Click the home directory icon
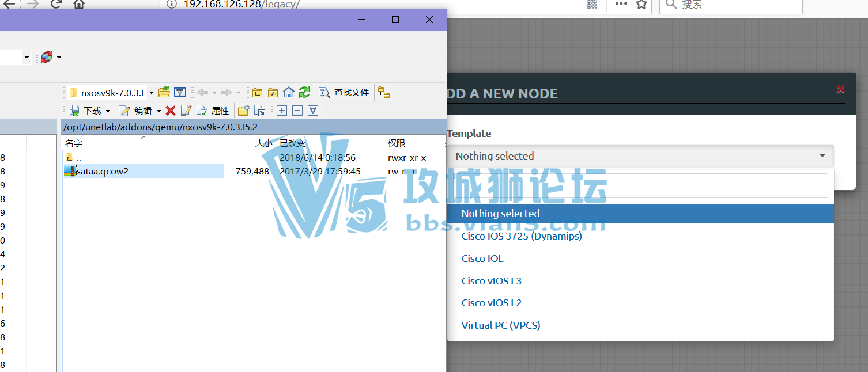This screenshot has width=868, height=372. click(x=289, y=92)
